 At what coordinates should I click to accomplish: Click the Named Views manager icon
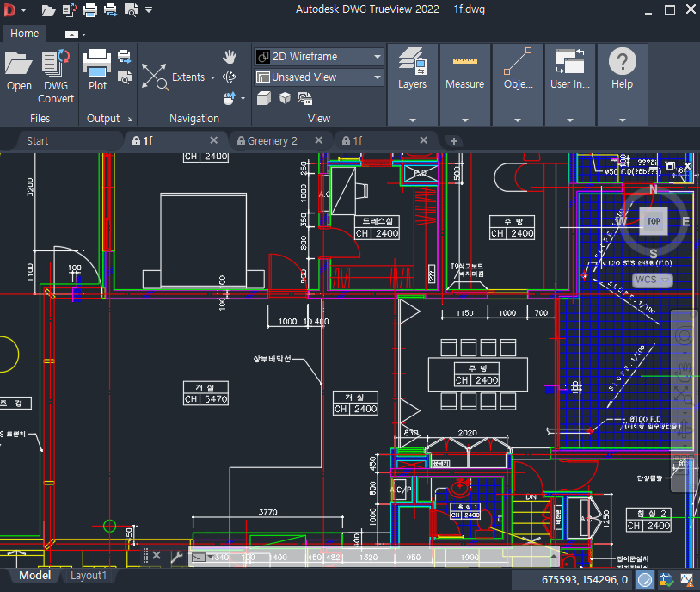coord(305,98)
